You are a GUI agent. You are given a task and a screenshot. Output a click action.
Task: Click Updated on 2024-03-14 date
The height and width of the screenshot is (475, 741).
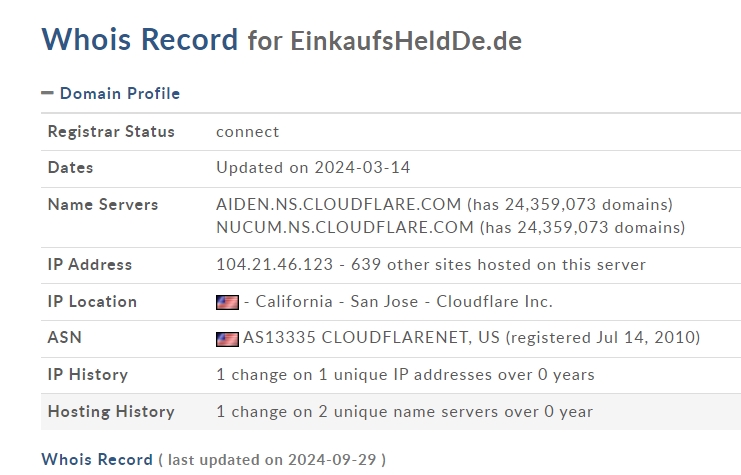click(x=313, y=167)
